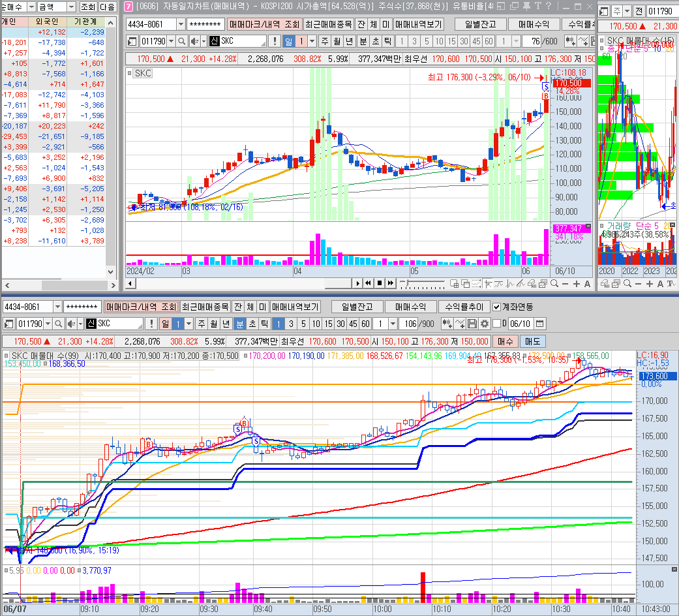Toggle the 년 (yearly) period button in upper toolbar
Screen dimensions: 679x616
tap(350, 41)
